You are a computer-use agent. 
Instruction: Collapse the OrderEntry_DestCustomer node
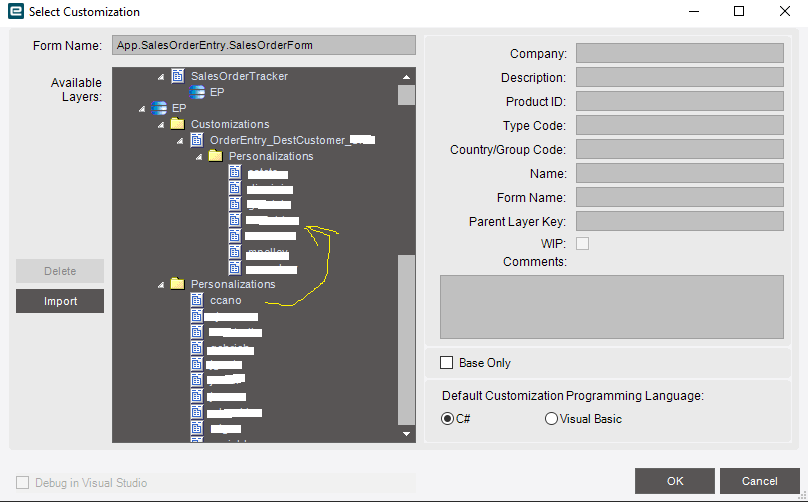180,140
